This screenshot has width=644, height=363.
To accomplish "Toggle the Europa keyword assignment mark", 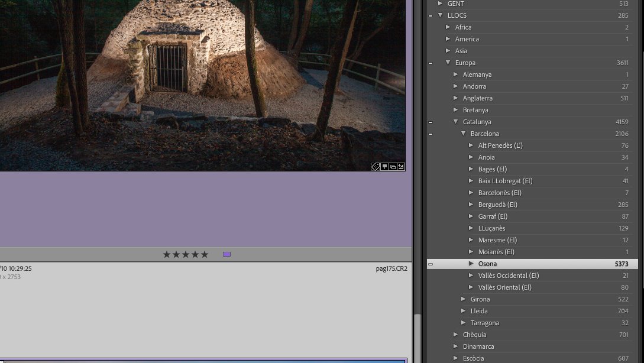I will [431, 63].
